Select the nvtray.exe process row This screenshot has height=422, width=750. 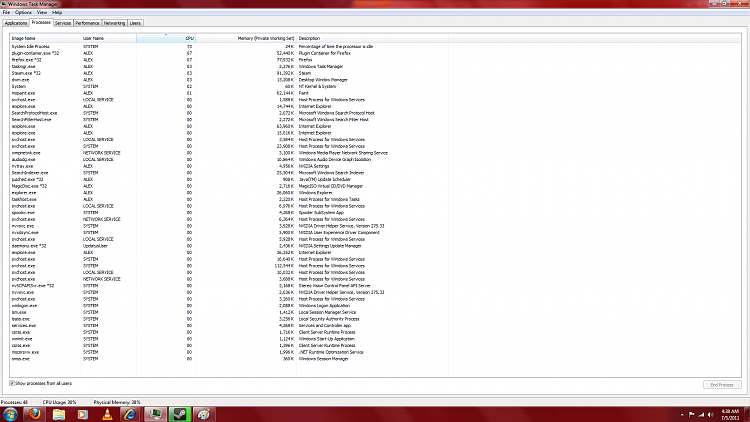tap(230, 166)
